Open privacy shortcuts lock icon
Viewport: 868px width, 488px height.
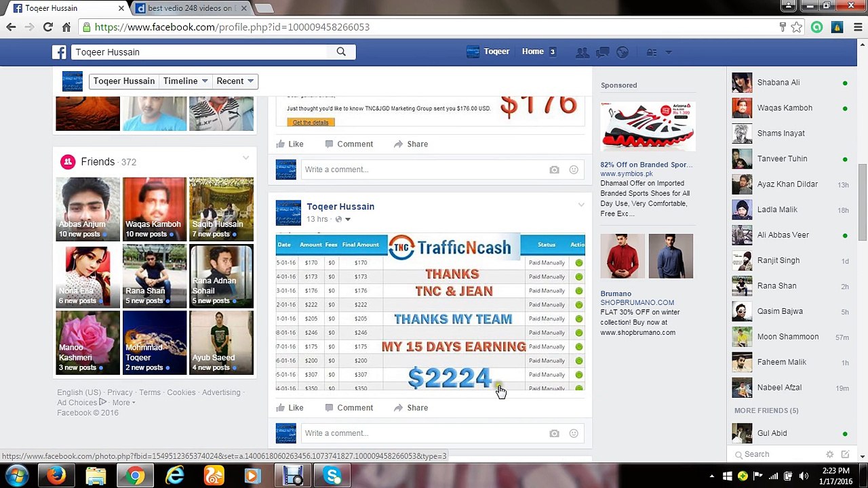[x=652, y=52]
